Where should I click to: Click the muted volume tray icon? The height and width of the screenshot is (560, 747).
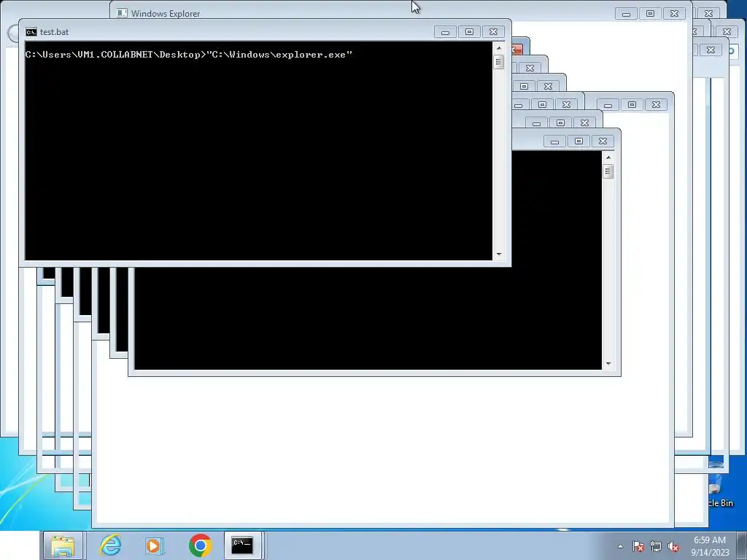click(673, 546)
